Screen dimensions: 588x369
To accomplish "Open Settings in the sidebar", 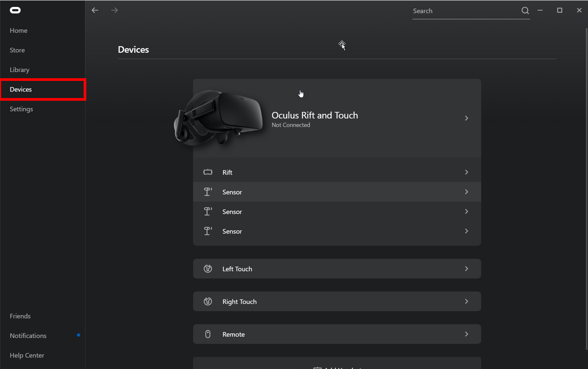I will pyautogui.click(x=21, y=109).
